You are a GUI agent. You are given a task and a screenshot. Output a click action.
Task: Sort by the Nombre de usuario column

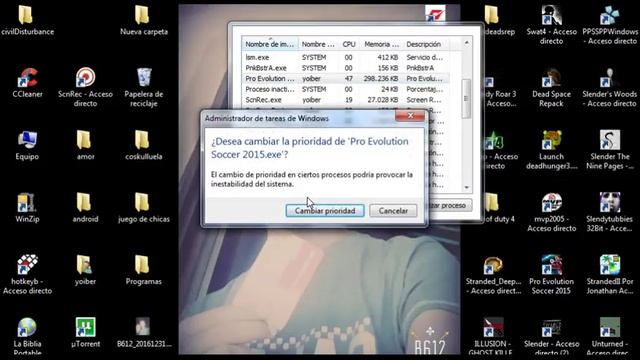pyautogui.click(x=318, y=44)
